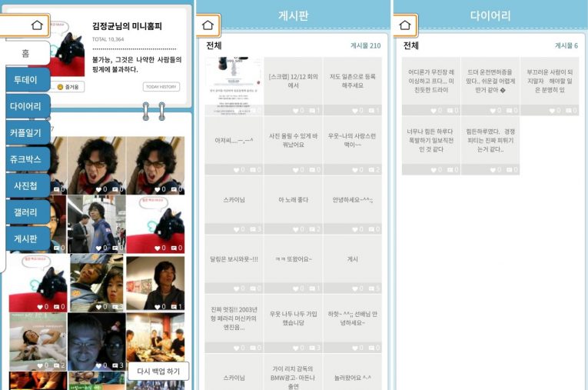
Task: Open post '아저씨....'
Action: 234,145
